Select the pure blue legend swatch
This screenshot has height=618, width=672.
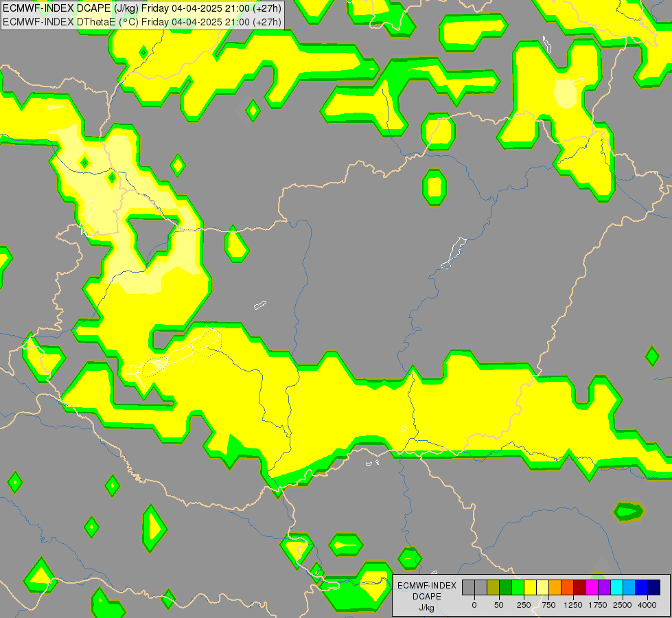[642, 587]
